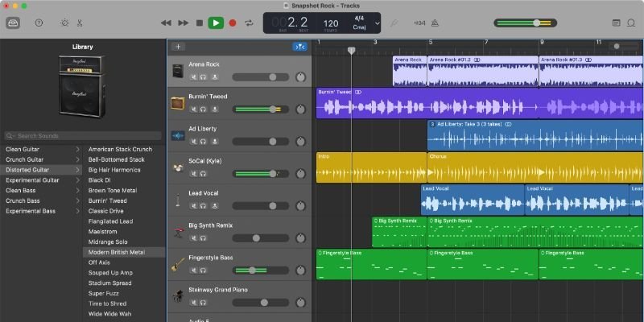This screenshot has width=644, height=322.
Task: Open the Library button in toolbar
Action: click(x=13, y=23)
